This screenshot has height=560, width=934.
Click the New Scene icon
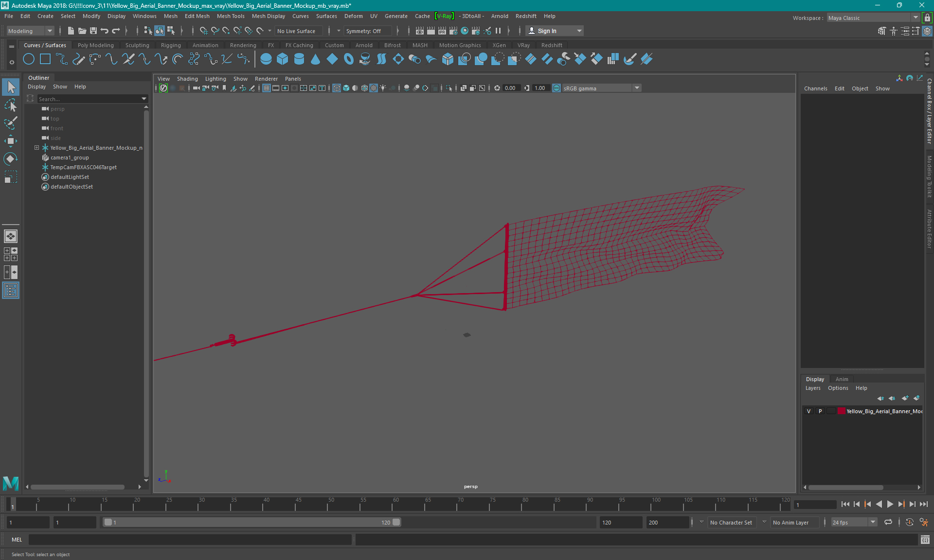71,31
